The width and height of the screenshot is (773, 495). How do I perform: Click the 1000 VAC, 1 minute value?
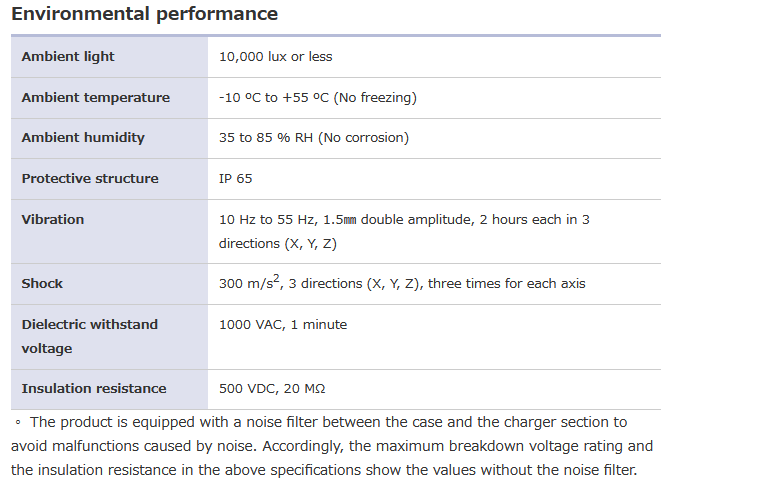tap(283, 325)
